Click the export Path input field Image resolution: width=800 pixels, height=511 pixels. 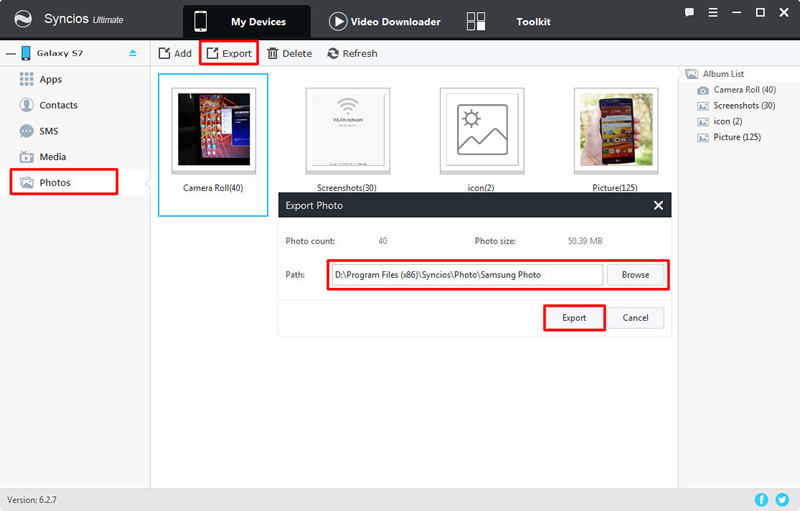pos(467,274)
